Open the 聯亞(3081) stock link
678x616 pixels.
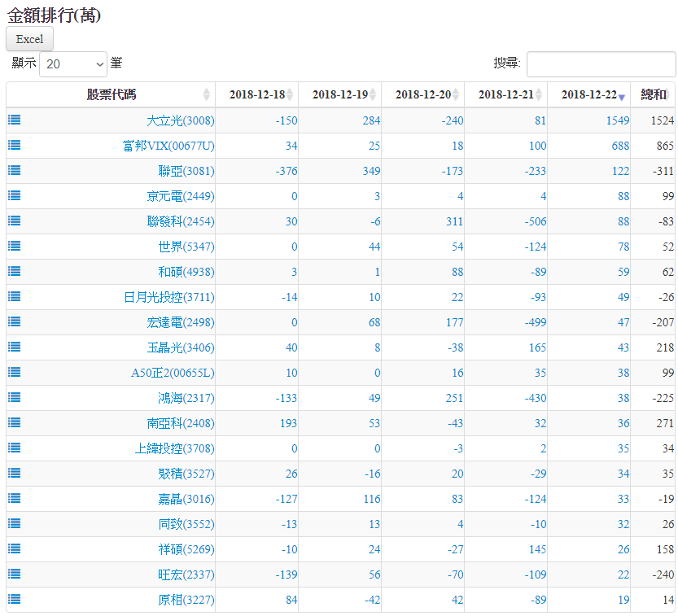[186, 171]
